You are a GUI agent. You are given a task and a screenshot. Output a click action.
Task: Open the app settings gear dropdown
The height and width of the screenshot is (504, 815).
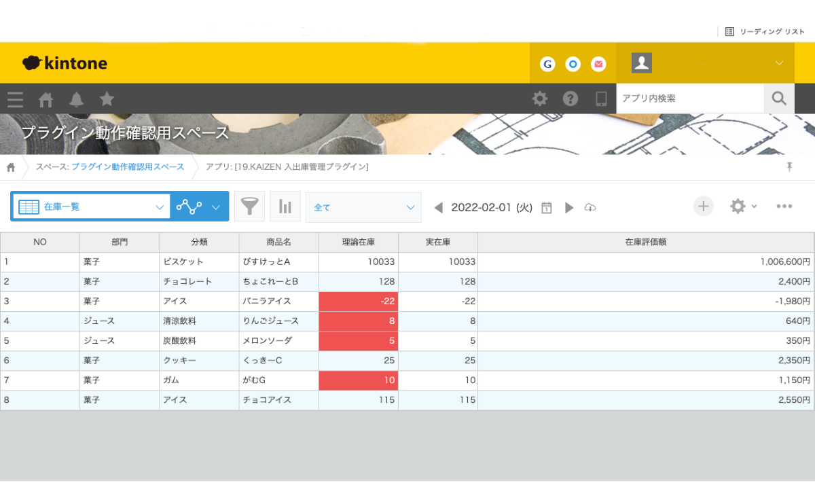742,206
